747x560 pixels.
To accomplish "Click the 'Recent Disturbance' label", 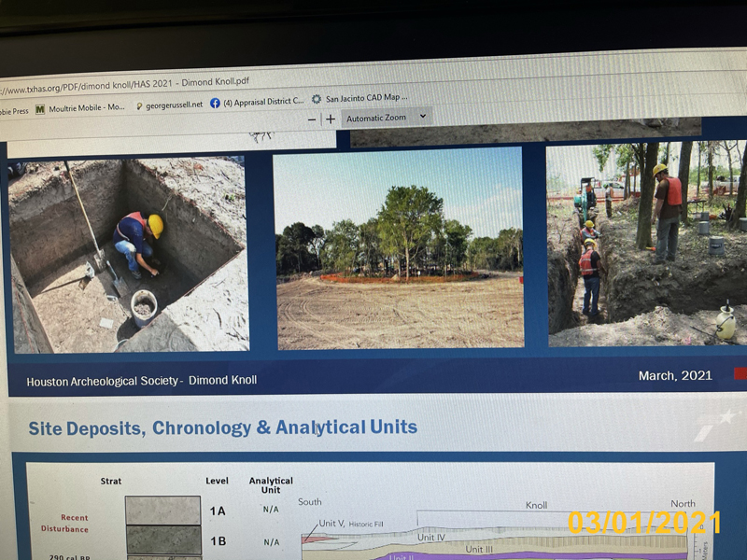I will tap(64, 523).
